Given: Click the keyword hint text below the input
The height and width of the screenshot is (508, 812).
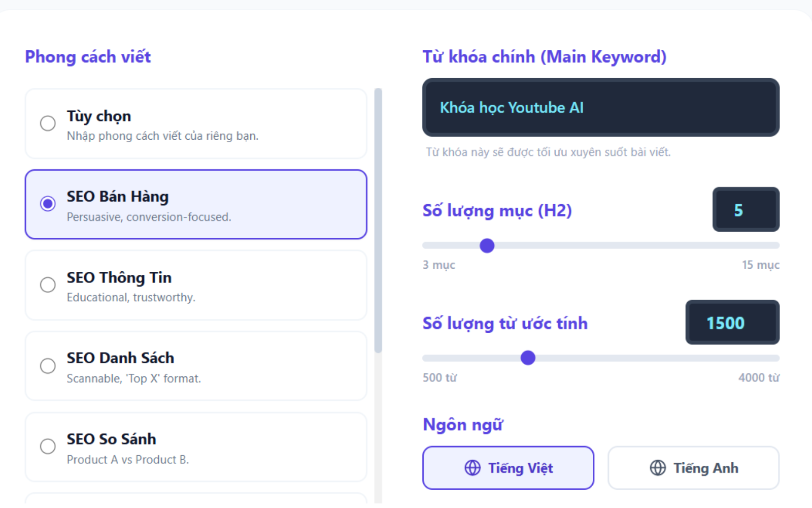Looking at the screenshot, I should coord(548,152).
